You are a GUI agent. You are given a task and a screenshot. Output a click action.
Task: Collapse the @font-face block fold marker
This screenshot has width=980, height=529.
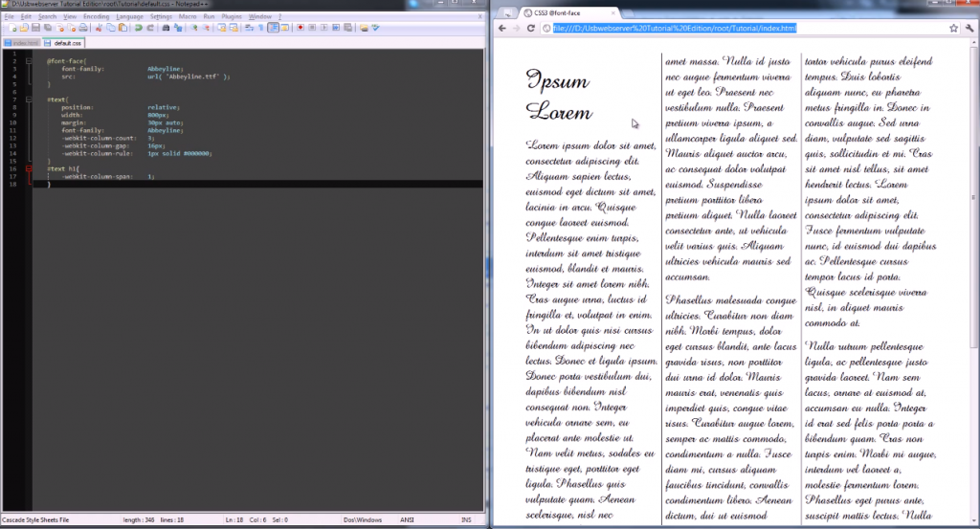click(x=30, y=61)
